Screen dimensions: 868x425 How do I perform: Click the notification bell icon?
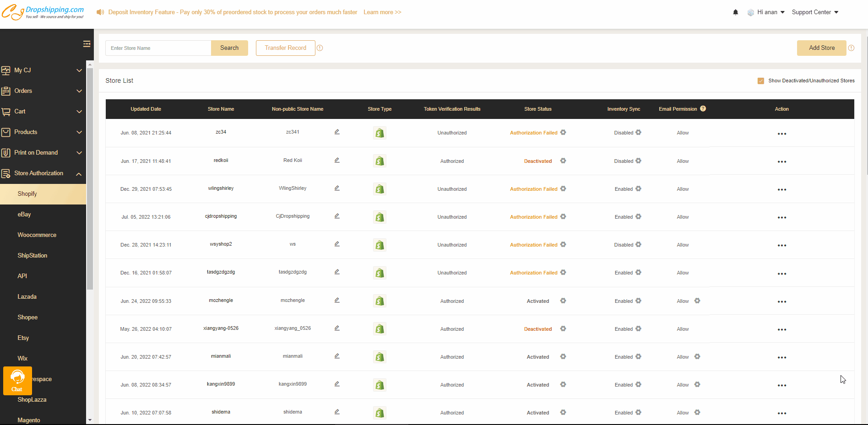(x=735, y=12)
